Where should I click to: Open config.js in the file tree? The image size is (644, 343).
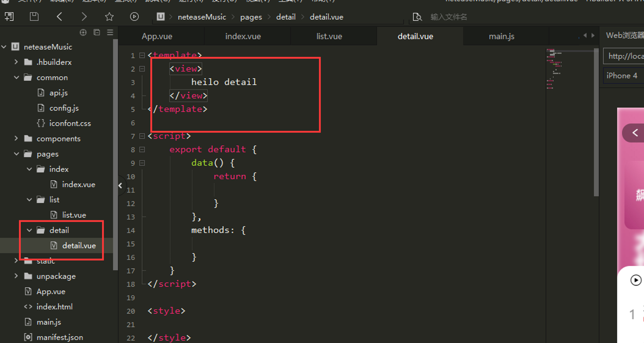[x=64, y=108]
